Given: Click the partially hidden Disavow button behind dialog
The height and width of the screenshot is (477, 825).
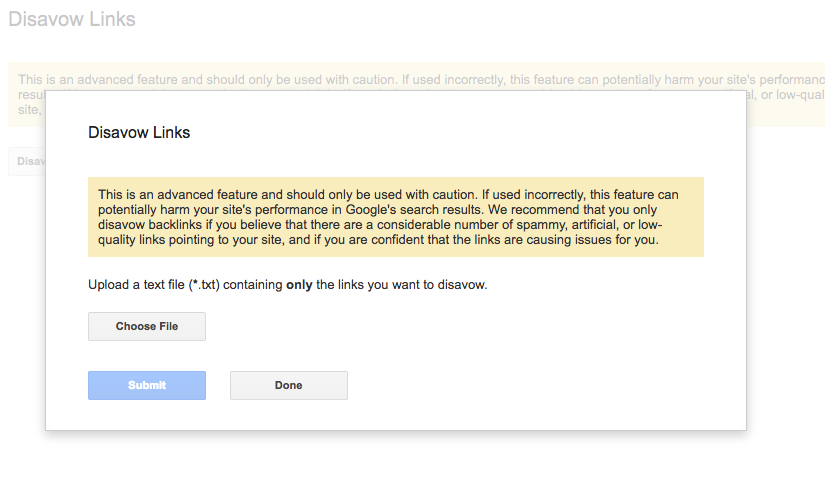Looking at the screenshot, I should pos(27,161).
